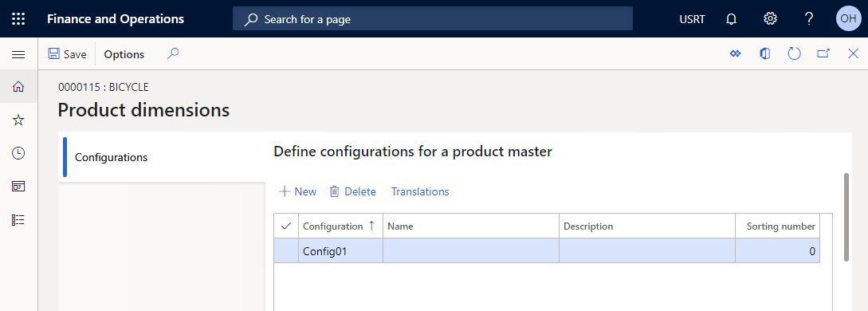Open page in Office icon

765,53
